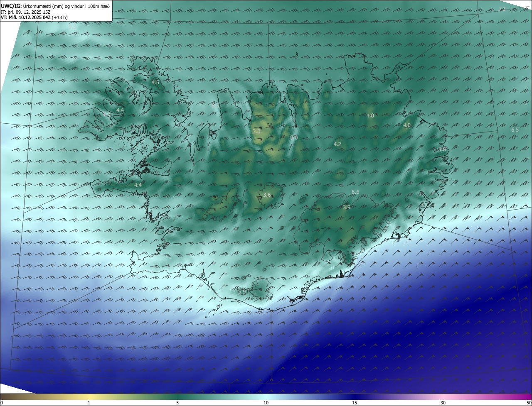The image size is (532, 406).
Task: Click the 7.3 value label in the top corner
Action: click(502, 9)
